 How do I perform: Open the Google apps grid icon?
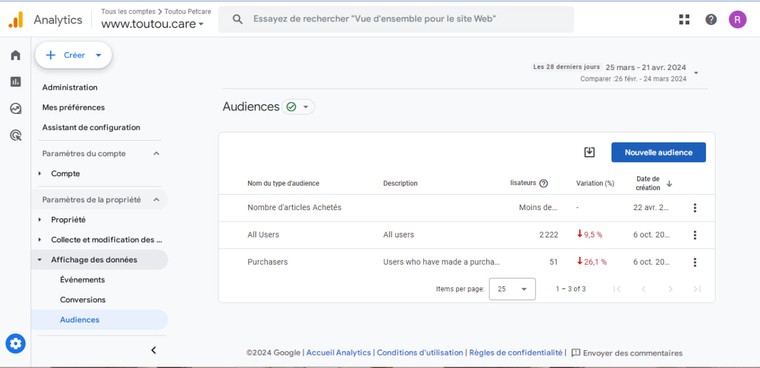(x=684, y=19)
